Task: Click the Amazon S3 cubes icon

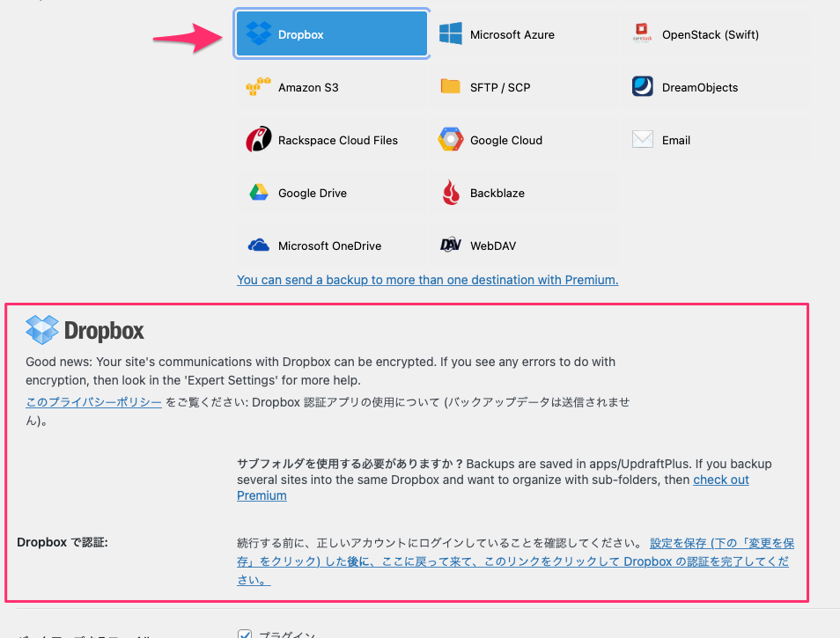Action: coord(258,87)
